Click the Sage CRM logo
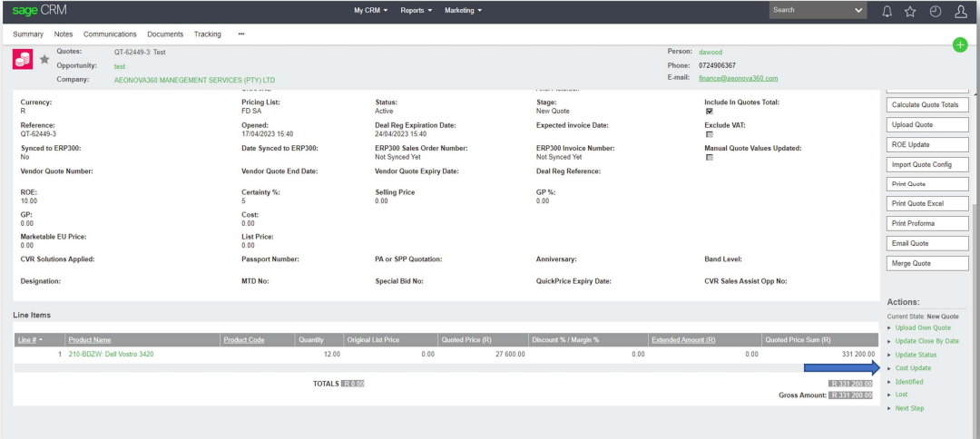 [x=40, y=11]
